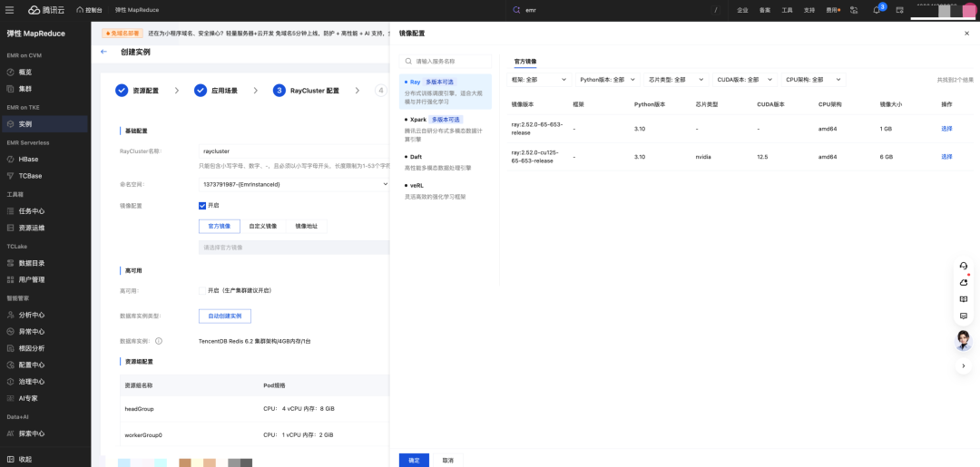Open 芯片类型 filter dropdown
Screen dimensions: 980x467
676,79
